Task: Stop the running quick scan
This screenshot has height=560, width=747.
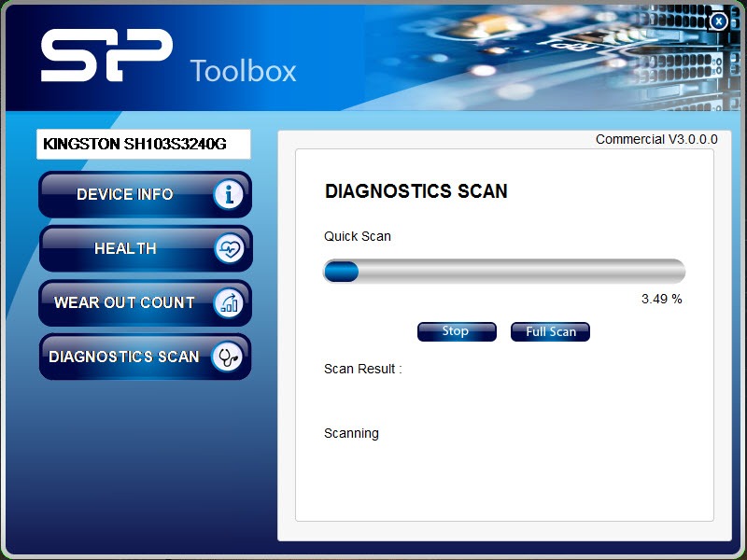Action: click(457, 331)
